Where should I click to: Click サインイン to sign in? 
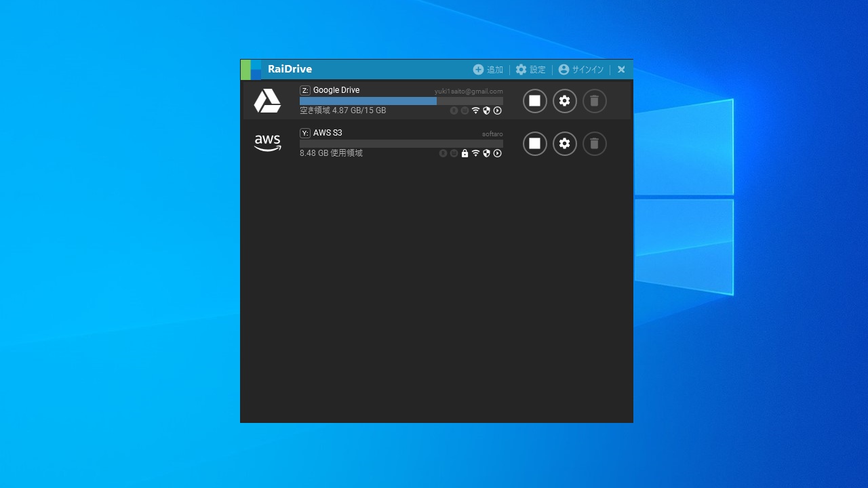(580, 70)
